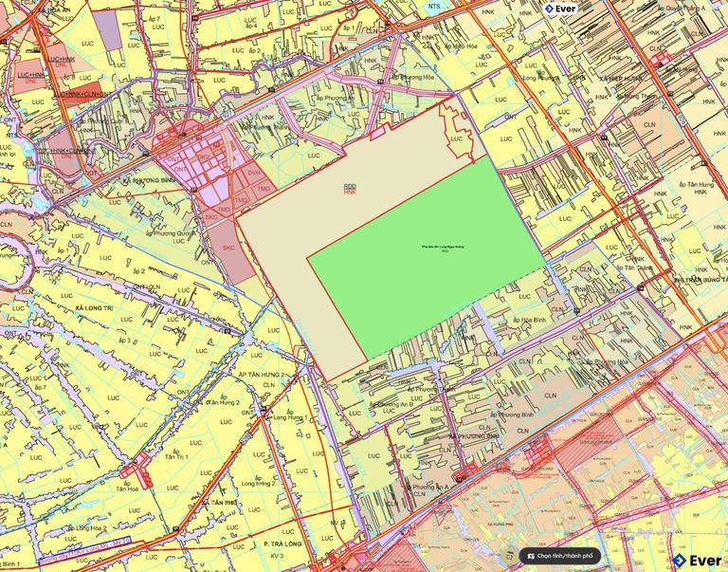Select the red-outlined LUC enclave in the reserve

click(459, 137)
